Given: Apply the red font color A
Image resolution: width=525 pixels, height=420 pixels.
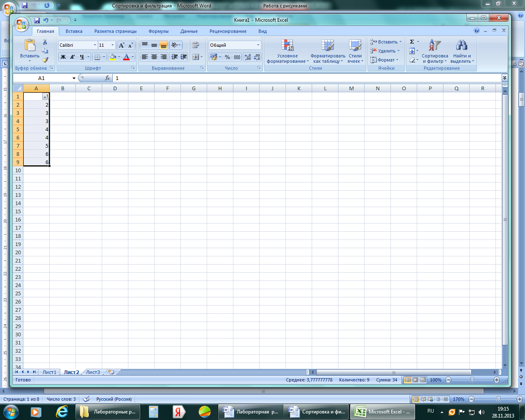Looking at the screenshot, I should pyautogui.click(x=126, y=57).
